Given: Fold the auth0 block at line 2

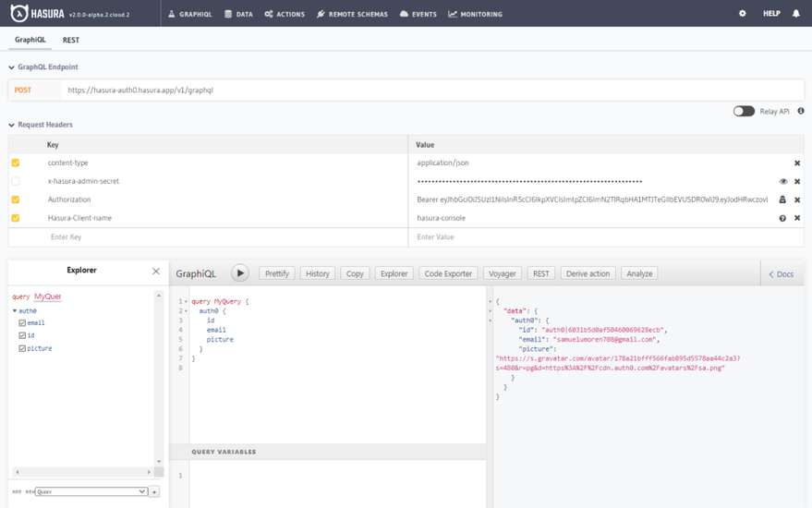Looking at the screenshot, I should [186, 310].
